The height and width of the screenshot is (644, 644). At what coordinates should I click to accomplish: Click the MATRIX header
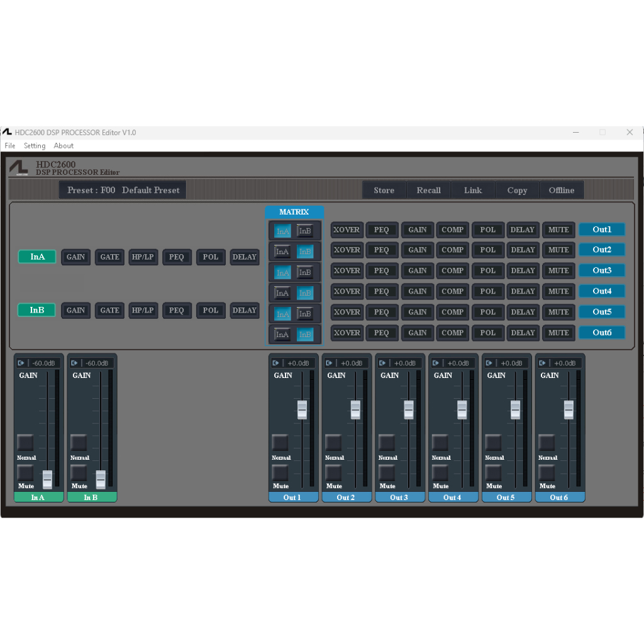tap(294, 212)
